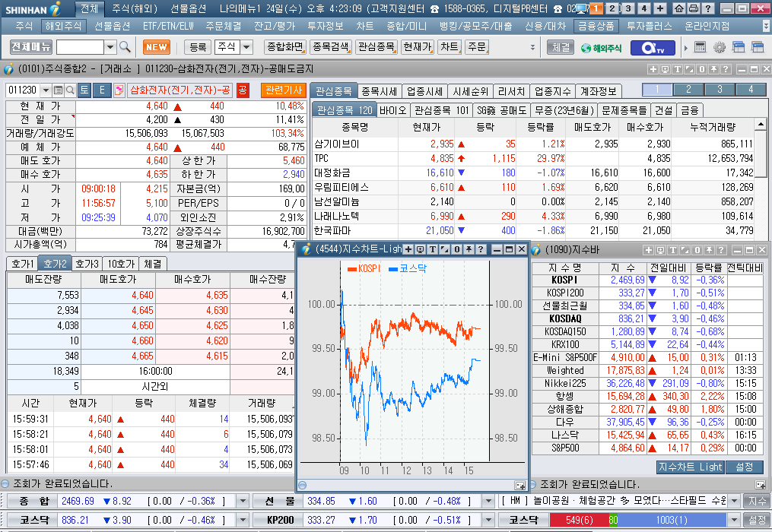This screenshot has height=532, width=772.
Task: Click blue 1003(1) decliners bar segment
Action: [672, 520]
